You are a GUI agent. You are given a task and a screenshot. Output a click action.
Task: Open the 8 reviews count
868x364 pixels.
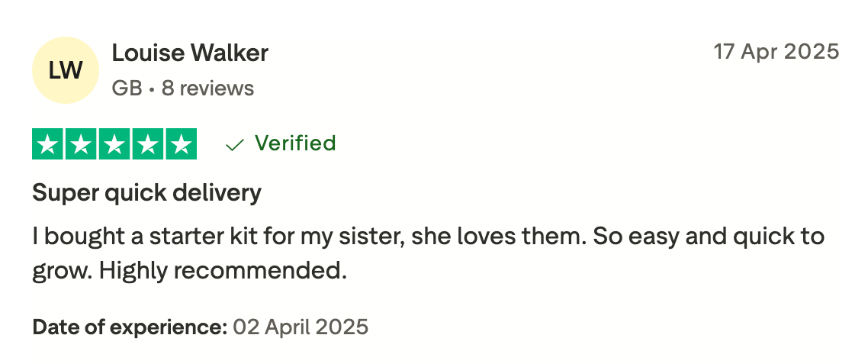coord(207,89)
